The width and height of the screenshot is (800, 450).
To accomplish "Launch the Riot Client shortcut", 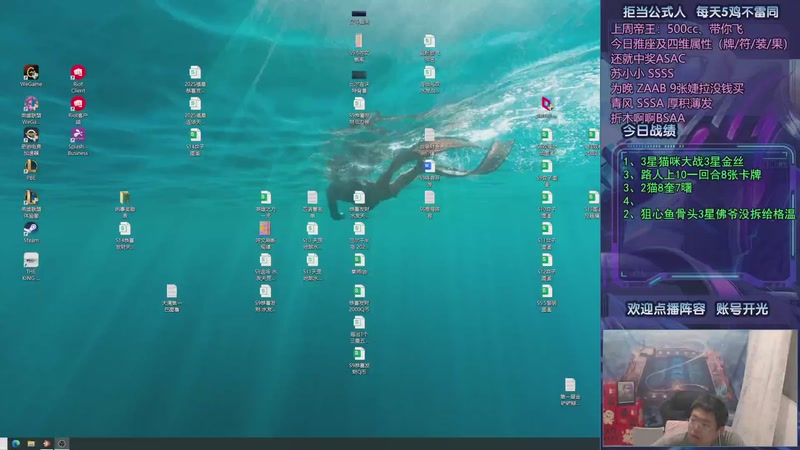I will point(78,79).
